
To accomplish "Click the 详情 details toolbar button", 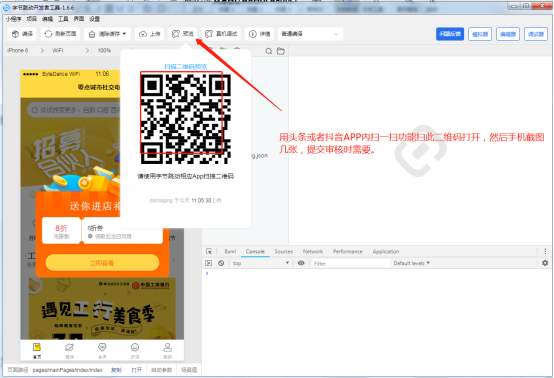I will tap(259, 34).
